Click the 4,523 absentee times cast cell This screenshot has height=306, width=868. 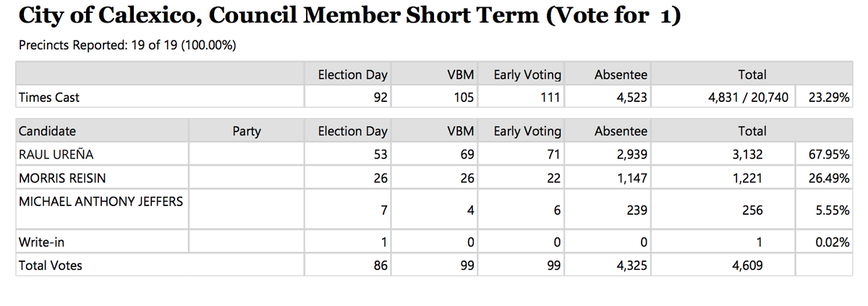coord(631,97)
